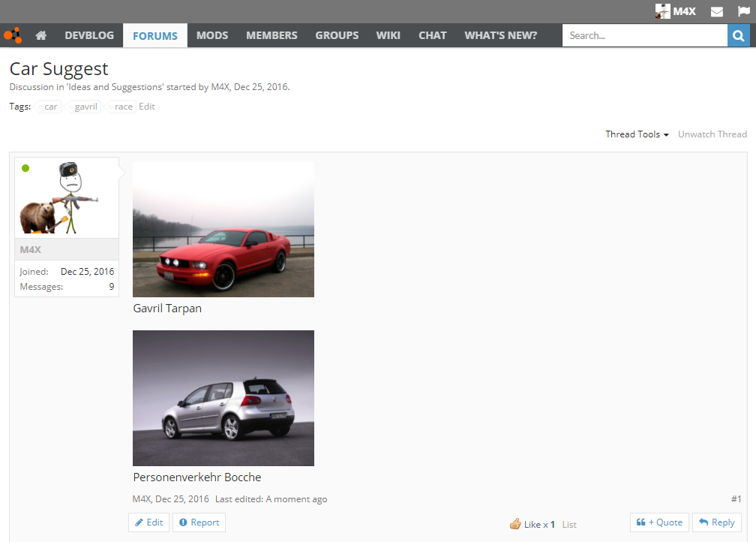Open the red Gavril Tarpan car image
756x542 pixels.
click(223, 229)
